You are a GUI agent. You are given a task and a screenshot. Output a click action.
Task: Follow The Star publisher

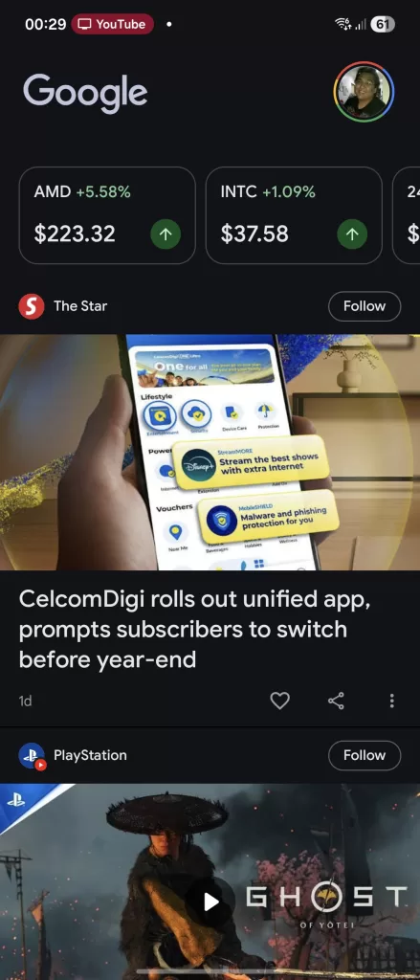365,306
